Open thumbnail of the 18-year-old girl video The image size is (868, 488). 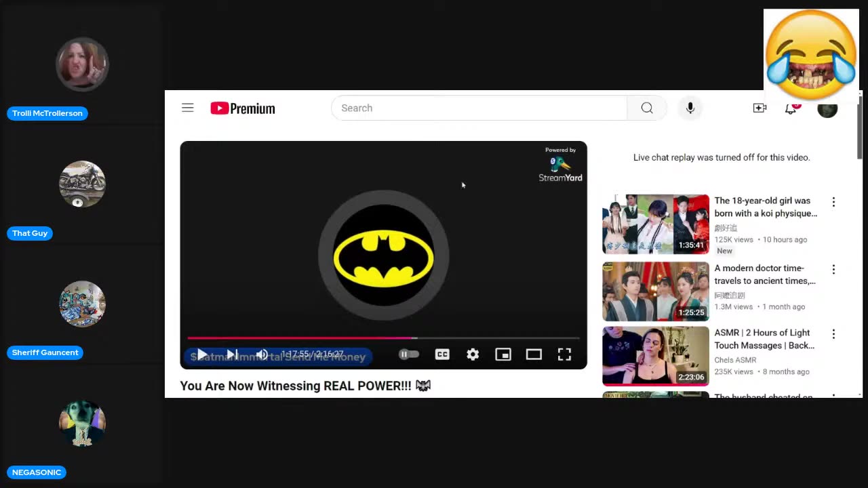656,224
